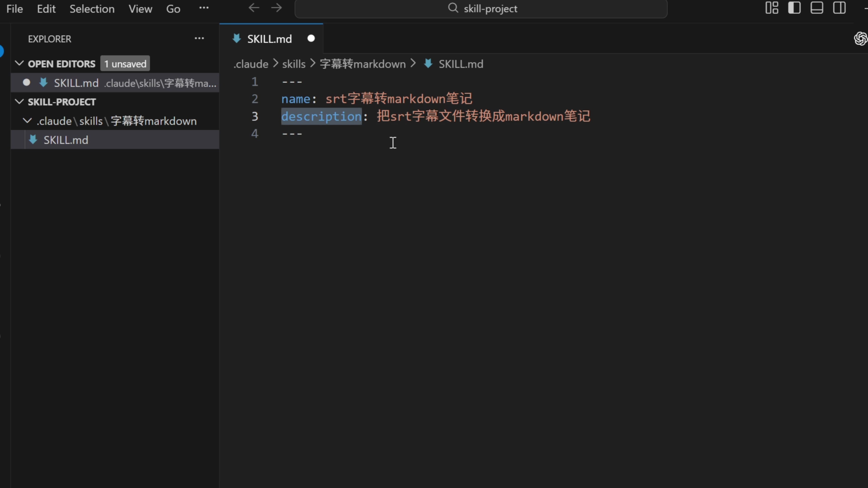868x488 pixels.
Task: Click the search magnifier icon
Action: (453, 8)
